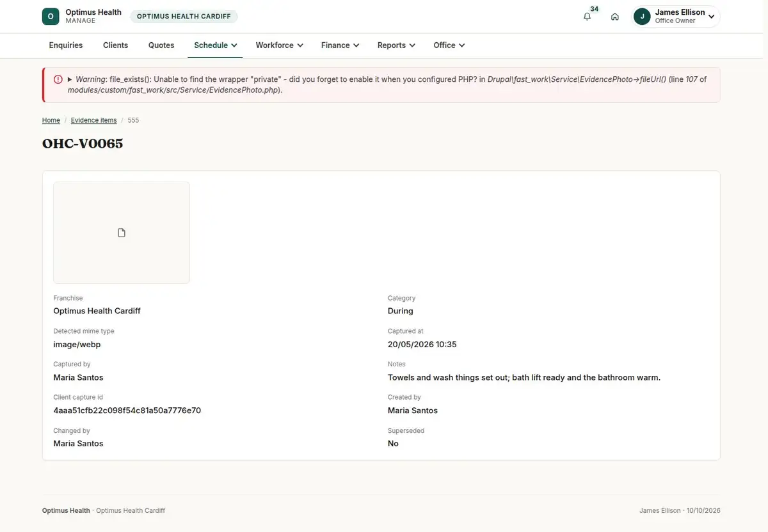This screenshot has height=532, width=768.
Task: Open the Clients menu item
Action: click(115, 45)
